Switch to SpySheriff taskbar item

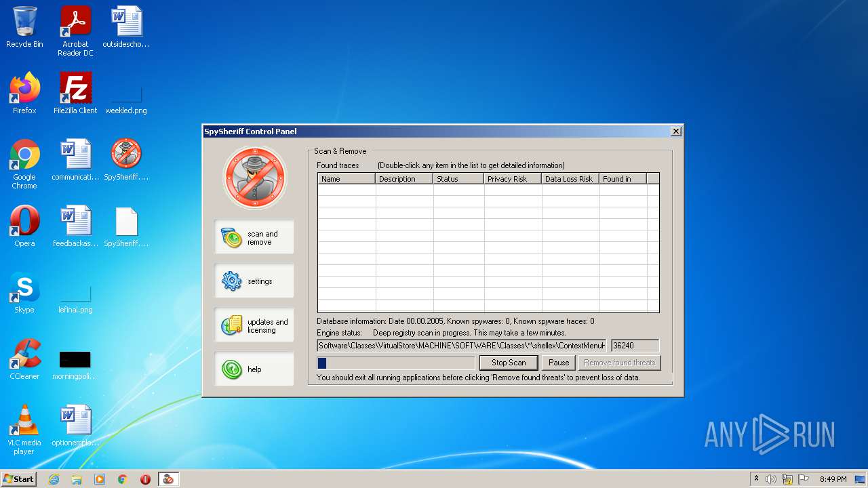[x=168, y=479]
